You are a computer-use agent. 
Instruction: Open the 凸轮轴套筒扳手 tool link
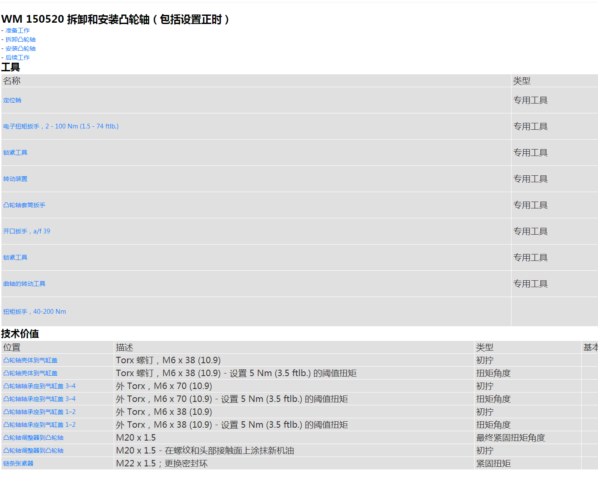[x=24, y=205]
